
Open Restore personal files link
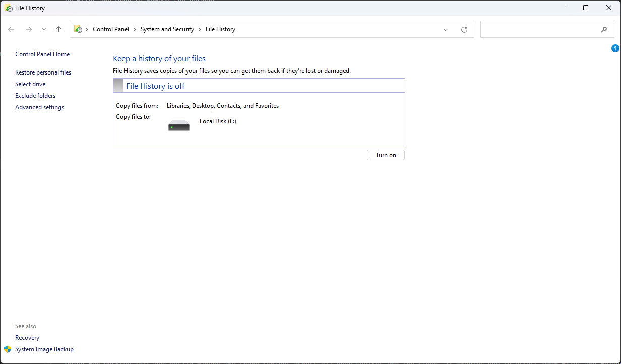tap(43, 72)
